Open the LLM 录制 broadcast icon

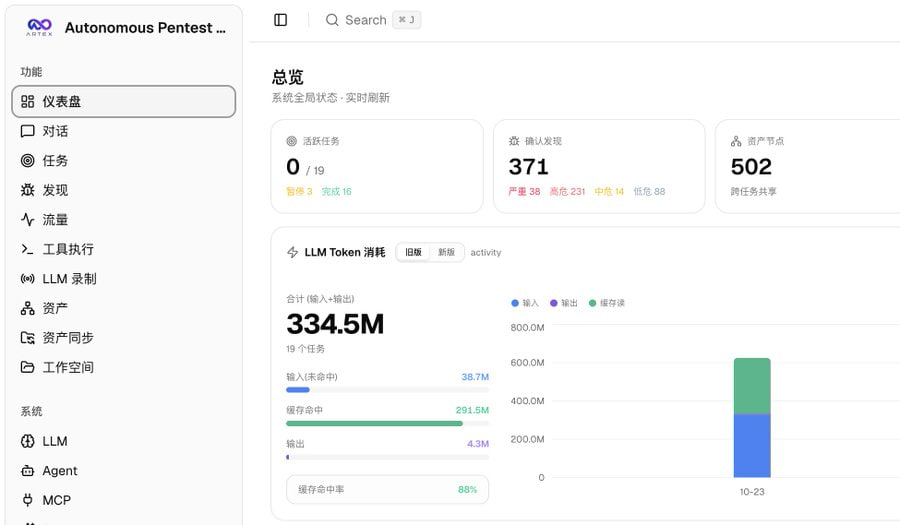pos(28,279)
